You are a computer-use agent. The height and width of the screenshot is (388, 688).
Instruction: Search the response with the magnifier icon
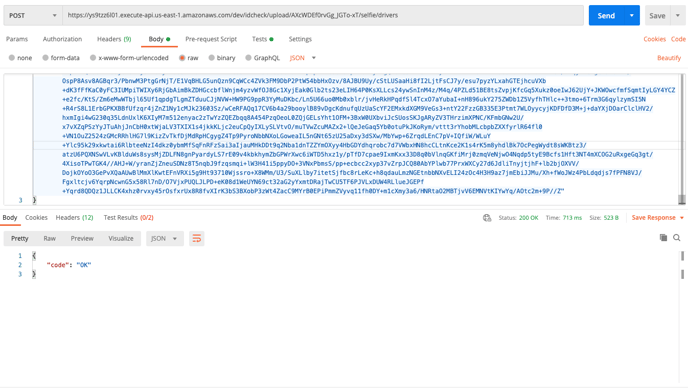pos(677,237)
